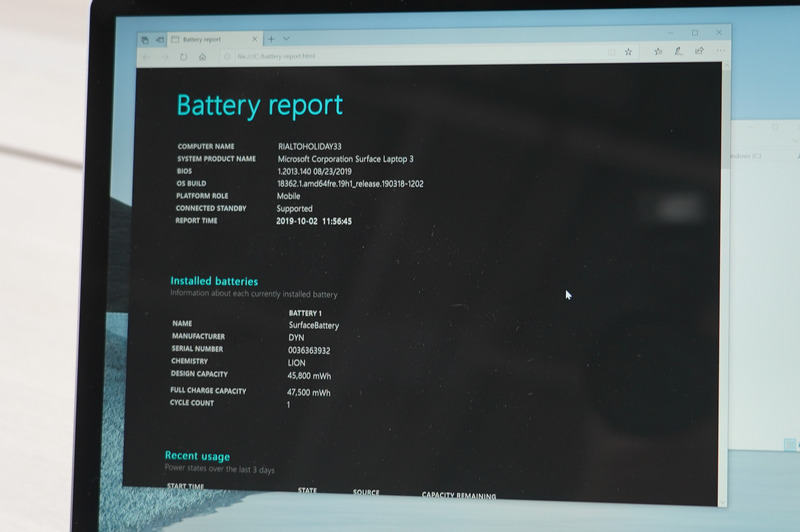Select the Battery report tab
Screen dimensions: 800x532
tap(215, 39)
